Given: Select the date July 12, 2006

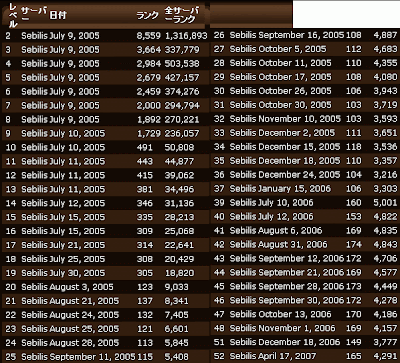Looking at the screenshot, I should (286, 217).
